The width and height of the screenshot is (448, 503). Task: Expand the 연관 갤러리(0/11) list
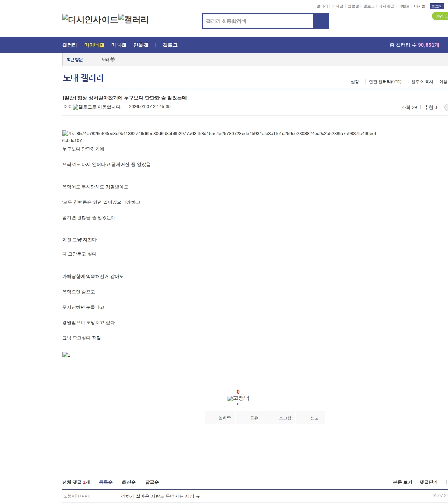click(x=385, y=82)
